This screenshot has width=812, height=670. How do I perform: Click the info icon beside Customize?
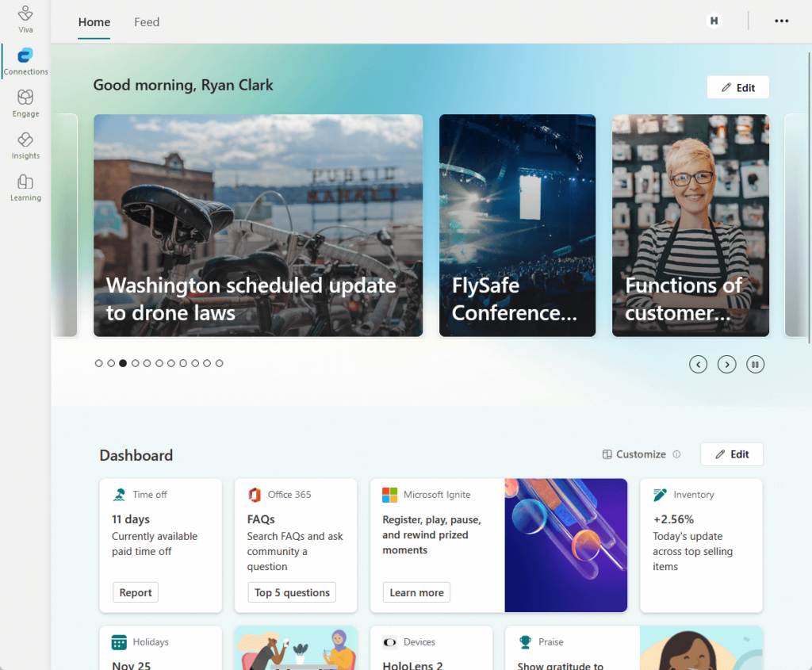pos(676,454)
